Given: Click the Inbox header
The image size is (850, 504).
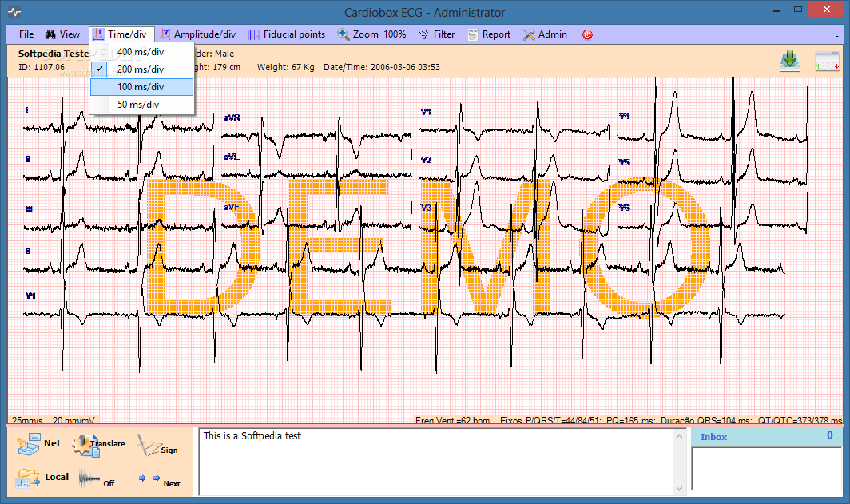Looking at the screenshot, I should click(767, 437).
